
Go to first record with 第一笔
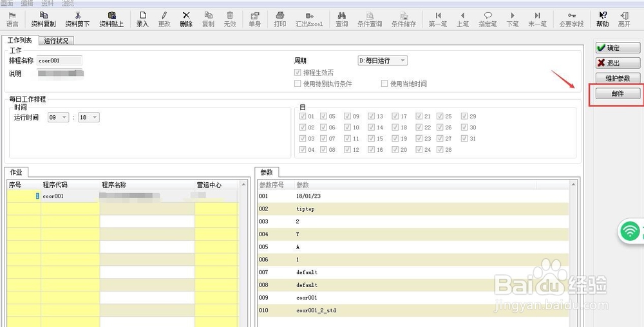click(x=438, y=19)
